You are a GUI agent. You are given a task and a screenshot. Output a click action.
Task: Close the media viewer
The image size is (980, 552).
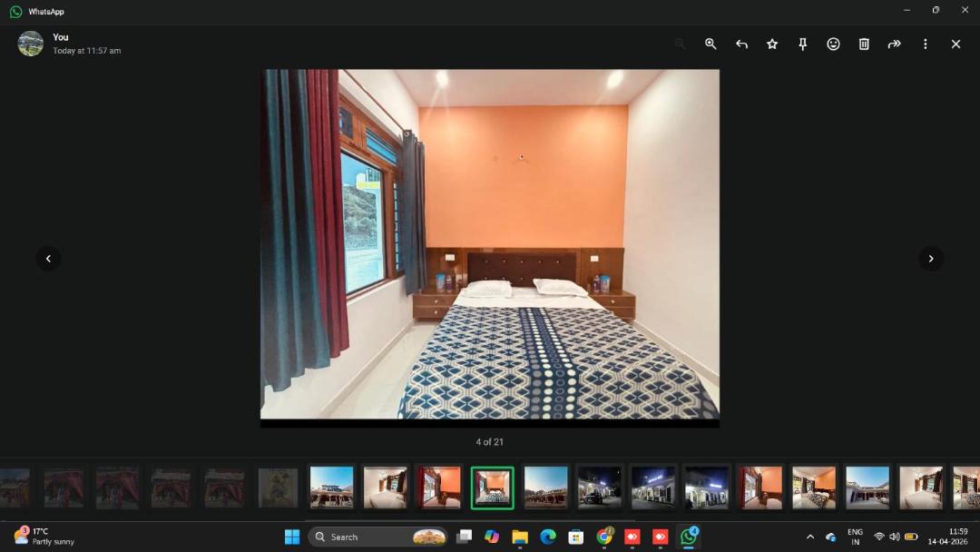click(x=955, y=44)
